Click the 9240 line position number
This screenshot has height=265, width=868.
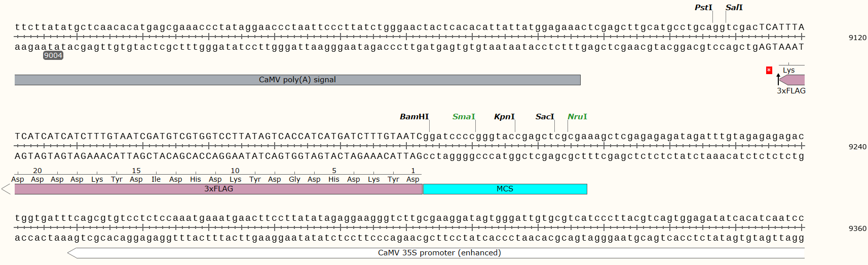coord(857,147)
